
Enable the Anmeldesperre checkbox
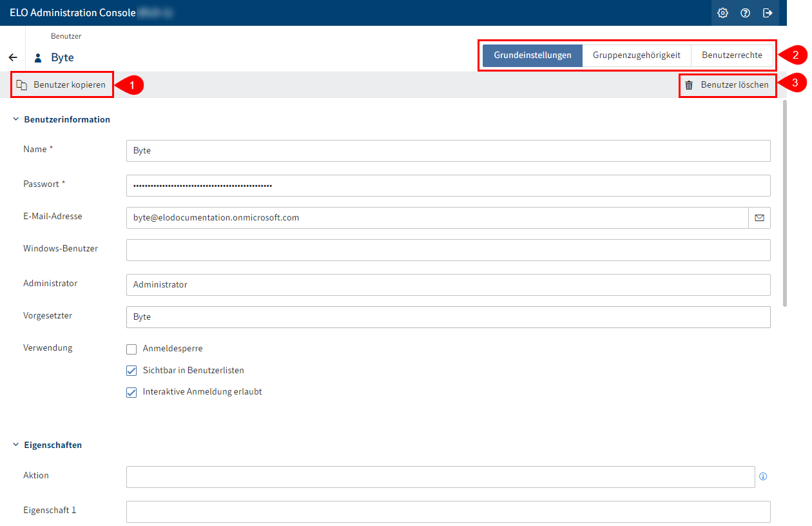coord(131,349)
